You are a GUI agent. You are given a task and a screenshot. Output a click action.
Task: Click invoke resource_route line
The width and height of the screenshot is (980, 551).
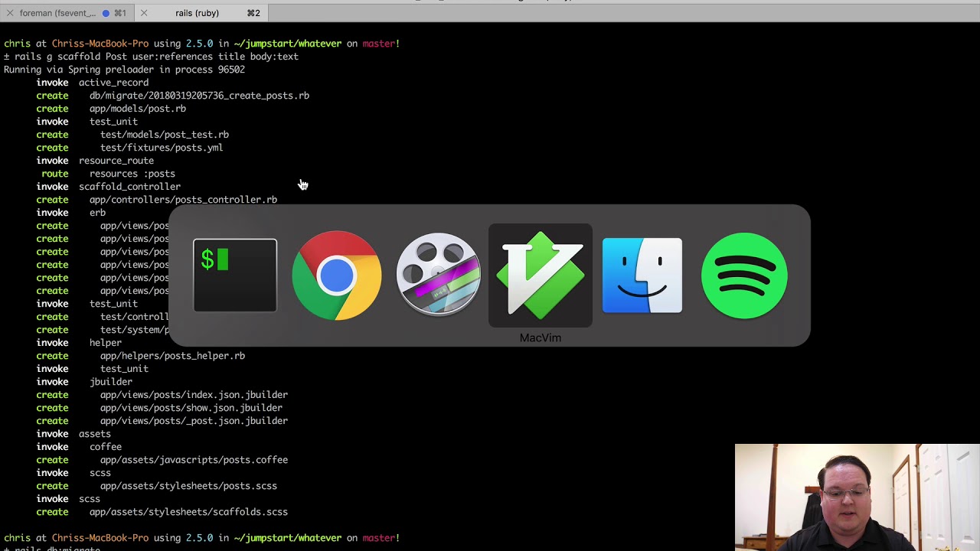tap(95, 161)
